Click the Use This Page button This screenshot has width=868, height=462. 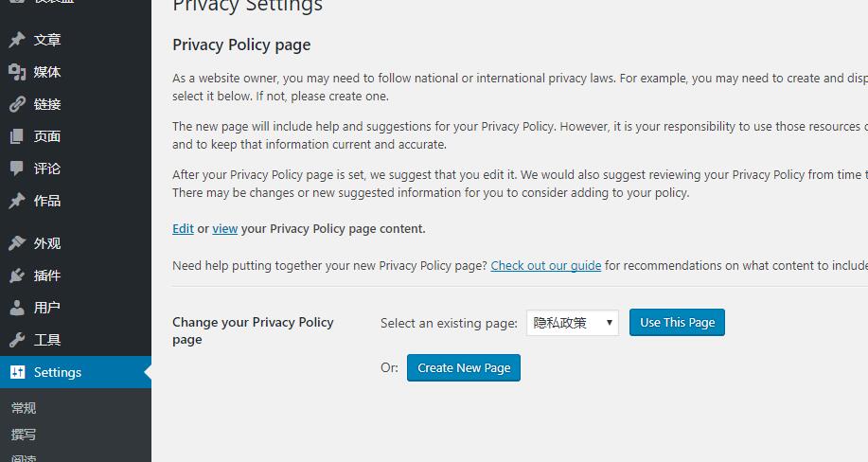[677, 323]
